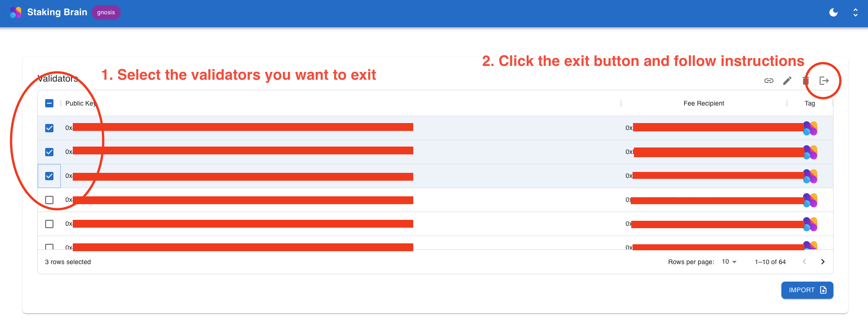The height and width of the screenshot is (336, 868).
Task: Expand the top-right up-down arrows menu
Action: tap(856, 12)
